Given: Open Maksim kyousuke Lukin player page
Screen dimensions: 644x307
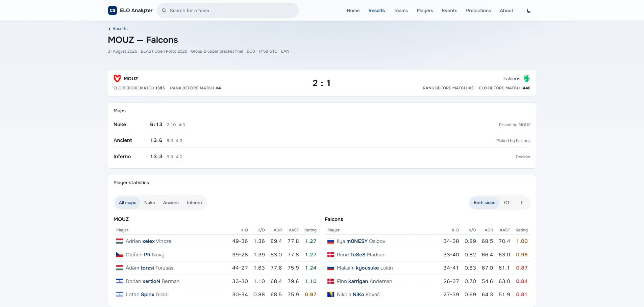Looking at the screenshot, I should (x=365, y=268).
